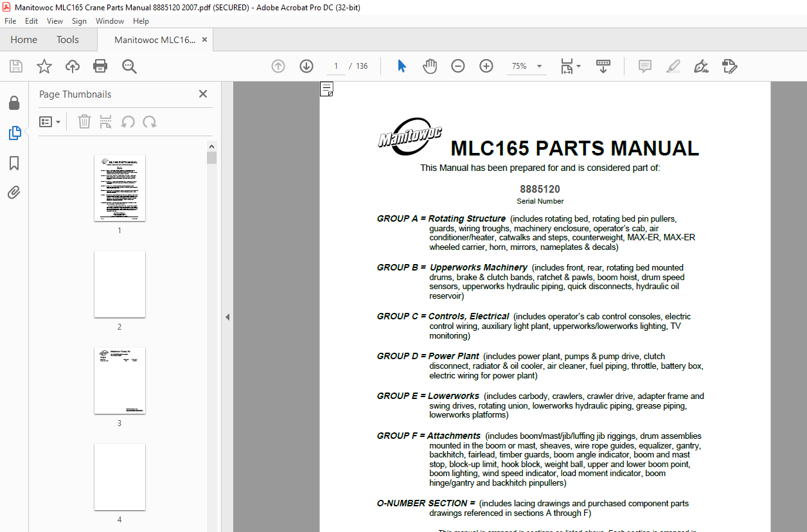This screenshot has height=532, width=807.
Task: Add a sticky note comment
Action: tap(645, 66)
